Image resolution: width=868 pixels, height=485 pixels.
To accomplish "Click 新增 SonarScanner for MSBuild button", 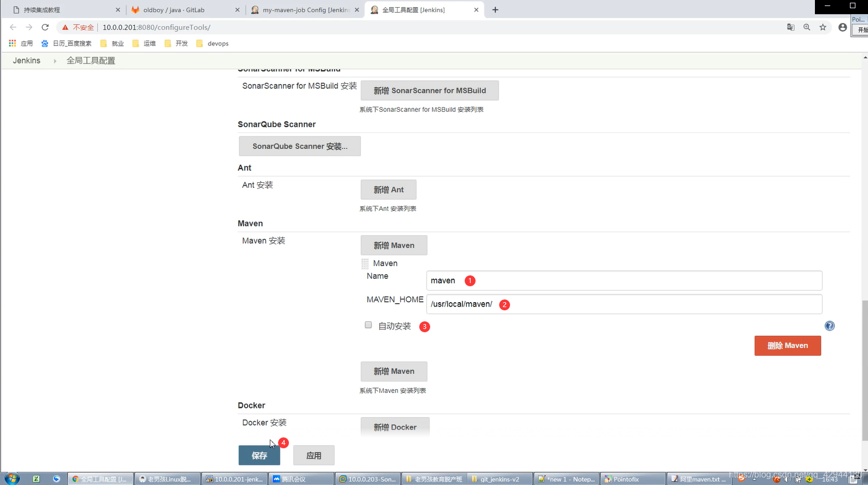I will point(430,90).
